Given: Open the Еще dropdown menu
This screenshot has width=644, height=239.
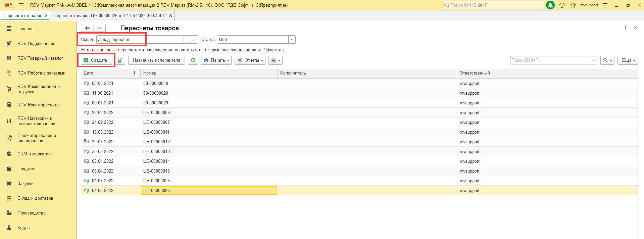Looking at the screenshot, I should pos(628,60).
